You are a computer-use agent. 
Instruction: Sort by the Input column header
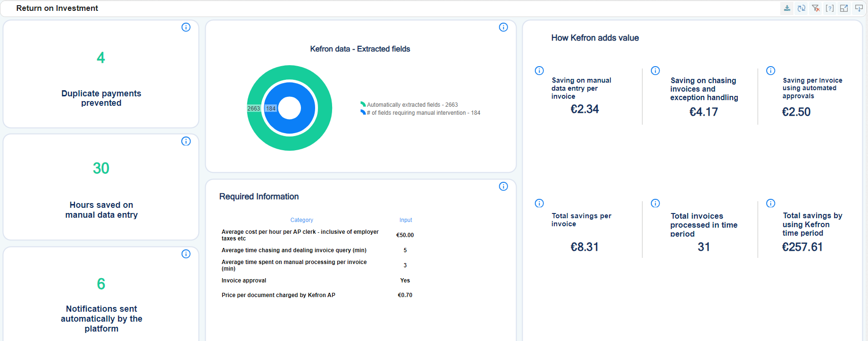tap(406, 220)
